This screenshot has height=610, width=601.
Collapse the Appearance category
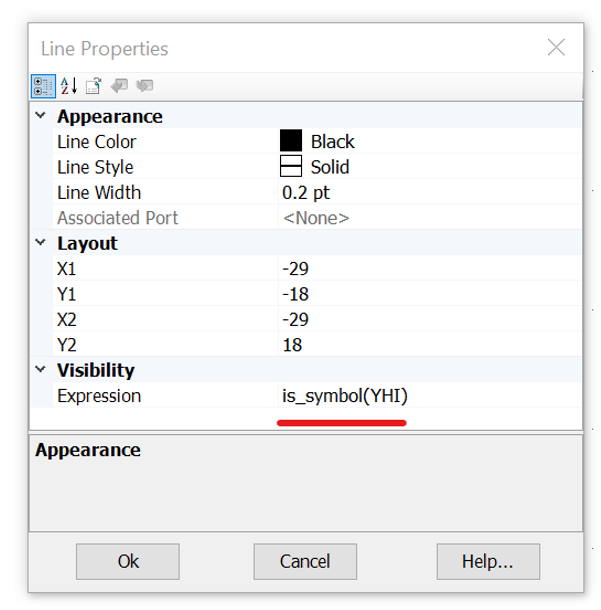(41, 116)
